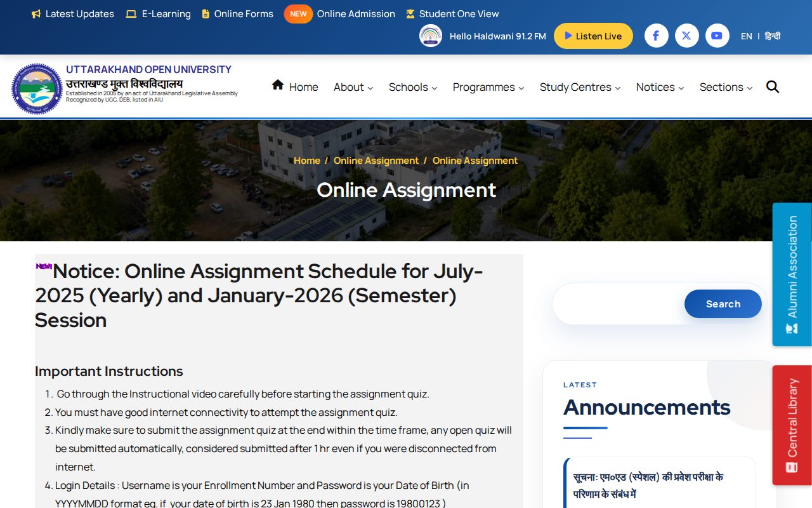Open the एम०एड (स्पेशल) announcement

click(x=648, y=486)
